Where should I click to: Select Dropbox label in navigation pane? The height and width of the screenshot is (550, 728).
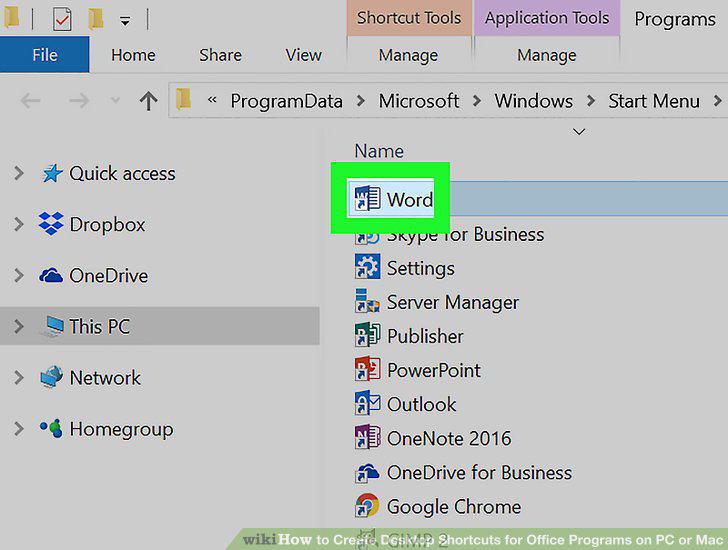pyautogui.click(x=107, y=225)
